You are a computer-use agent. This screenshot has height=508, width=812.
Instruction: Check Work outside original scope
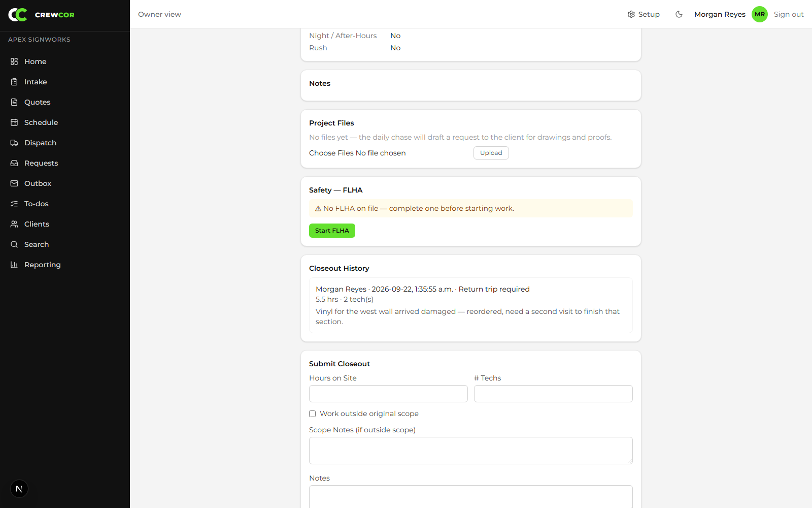click(x=313, y=414)
